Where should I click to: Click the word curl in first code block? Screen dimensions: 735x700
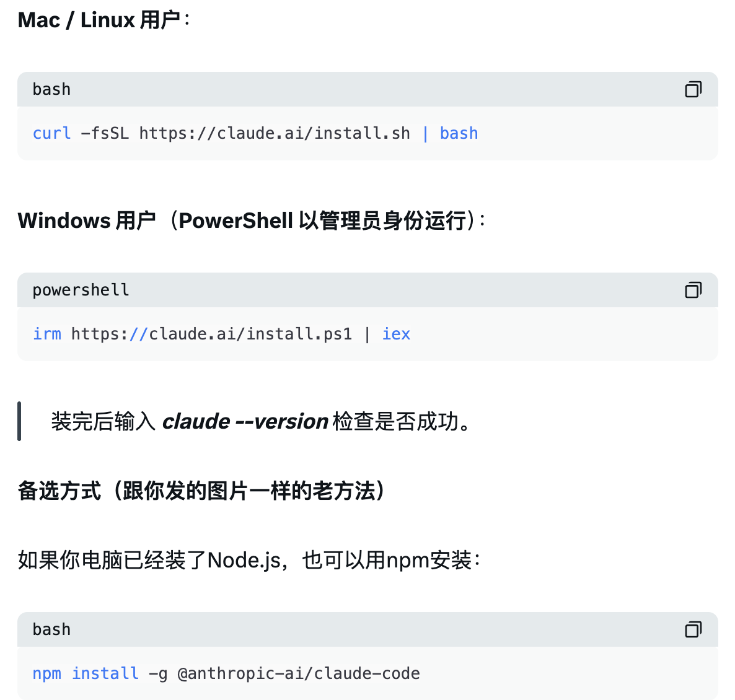[x=51, y=134]
